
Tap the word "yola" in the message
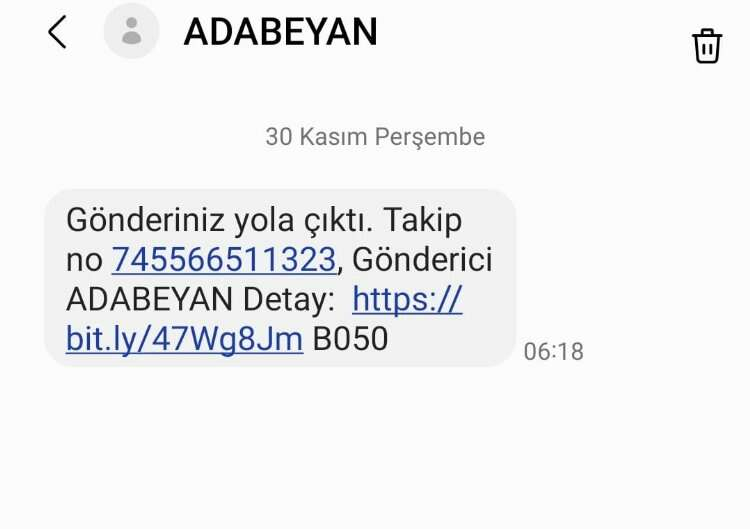(264, 221)
